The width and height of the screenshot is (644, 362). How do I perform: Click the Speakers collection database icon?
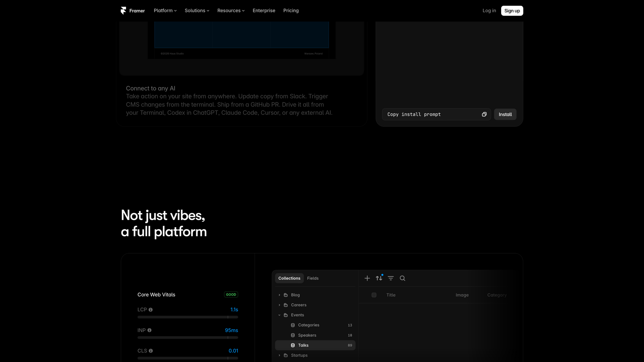(293, 335)
